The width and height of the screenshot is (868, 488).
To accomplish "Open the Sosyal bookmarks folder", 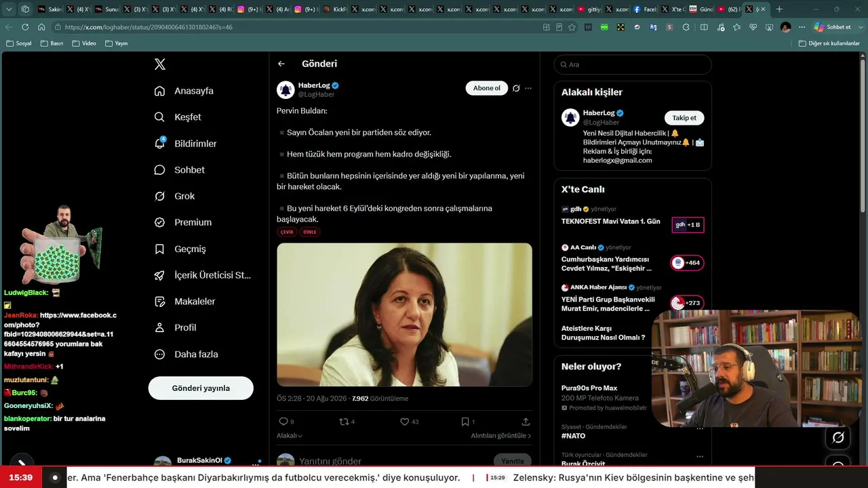I will pyautogui.click(x=19, y=43).
